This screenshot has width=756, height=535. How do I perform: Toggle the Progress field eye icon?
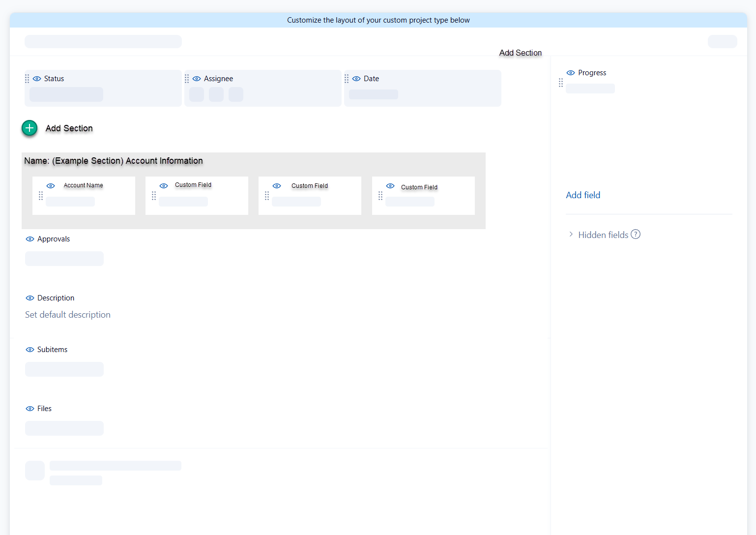[571, 73]
